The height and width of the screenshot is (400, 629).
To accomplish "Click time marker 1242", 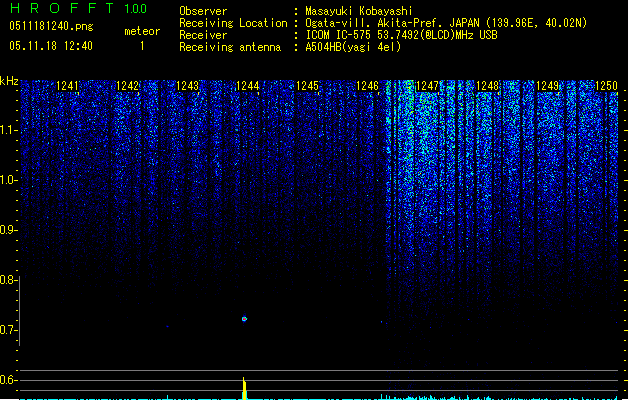I will click(127, 86).
